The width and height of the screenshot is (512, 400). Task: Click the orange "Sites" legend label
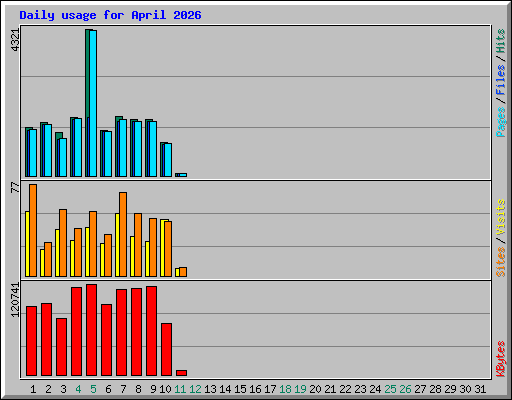[x=501, y=262]
